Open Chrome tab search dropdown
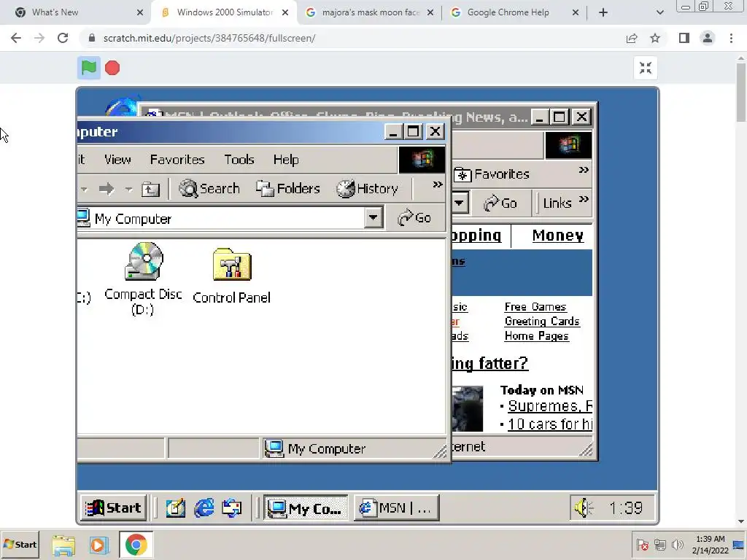This screenshot has height=560, width=747. click(659, 12)
